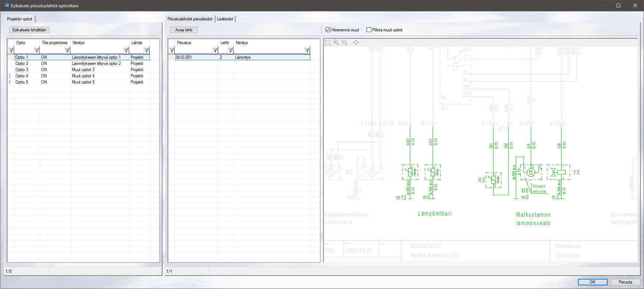Zoom out of the drawing preview
The image size is (644, 289).
click(x=344, y=43)
